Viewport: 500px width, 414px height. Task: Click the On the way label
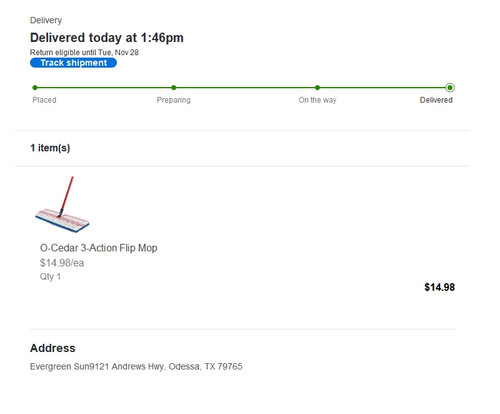(317, 100)
